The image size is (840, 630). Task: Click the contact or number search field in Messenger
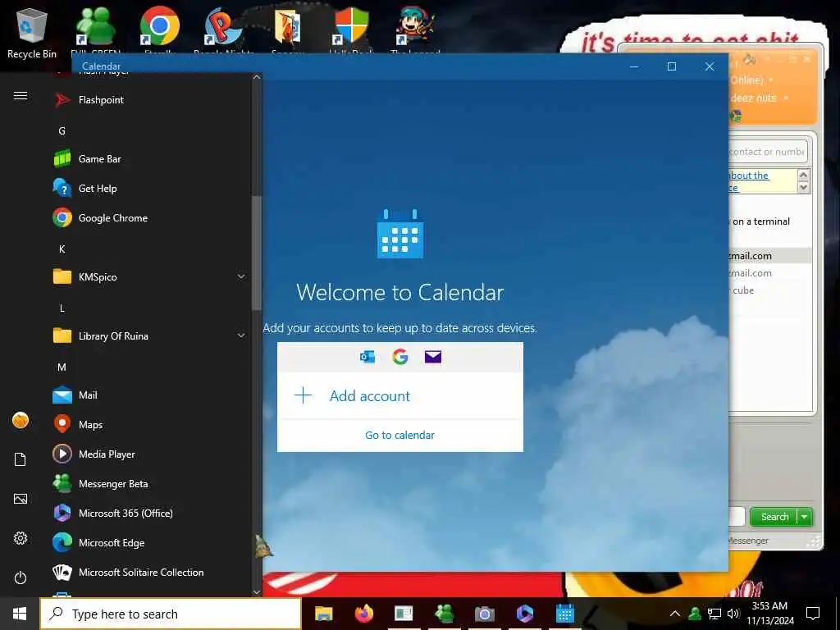767,152
